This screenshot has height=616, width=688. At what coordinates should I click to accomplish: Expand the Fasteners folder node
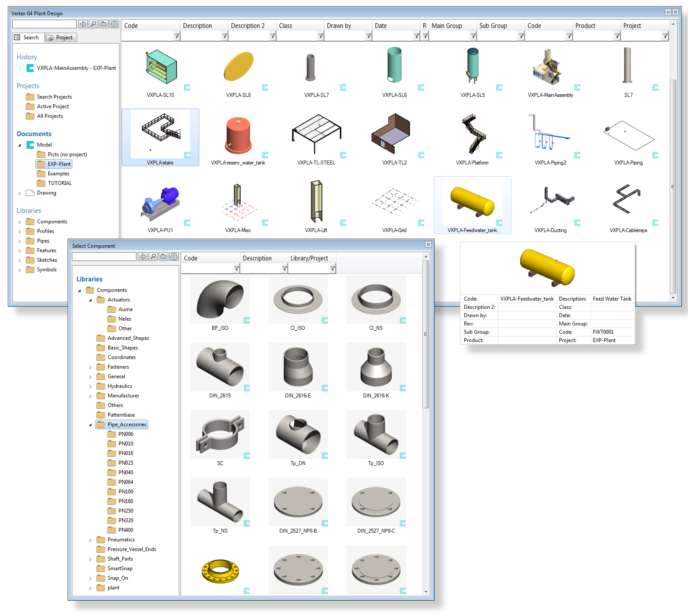click(90, 367)
